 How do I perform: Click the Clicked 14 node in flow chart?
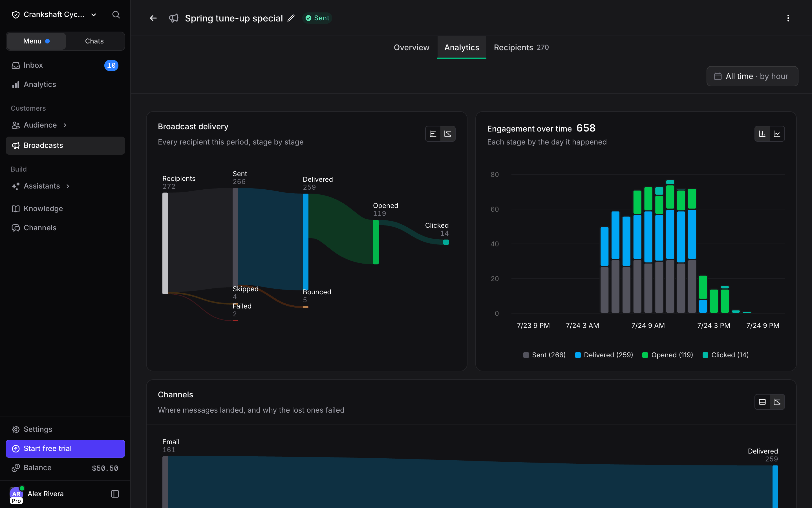pos(446,242)
